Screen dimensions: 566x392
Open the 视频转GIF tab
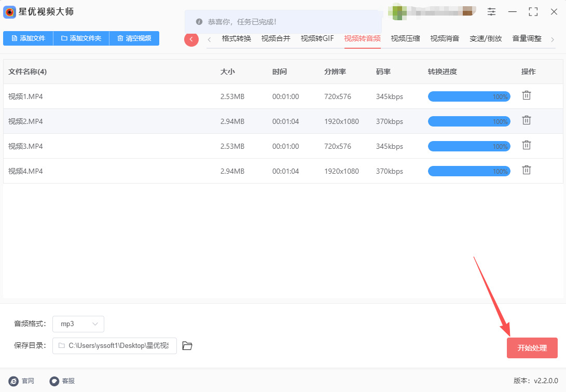(317, 38)
